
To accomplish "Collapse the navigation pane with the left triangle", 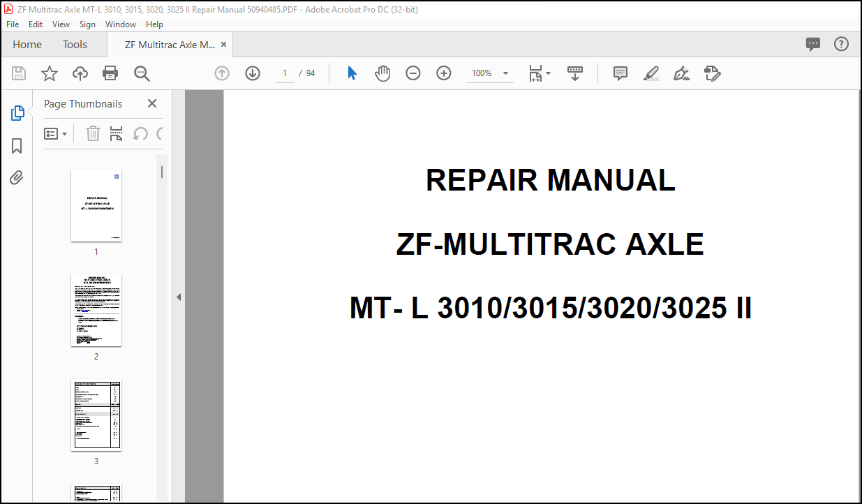I will (179, 297).
